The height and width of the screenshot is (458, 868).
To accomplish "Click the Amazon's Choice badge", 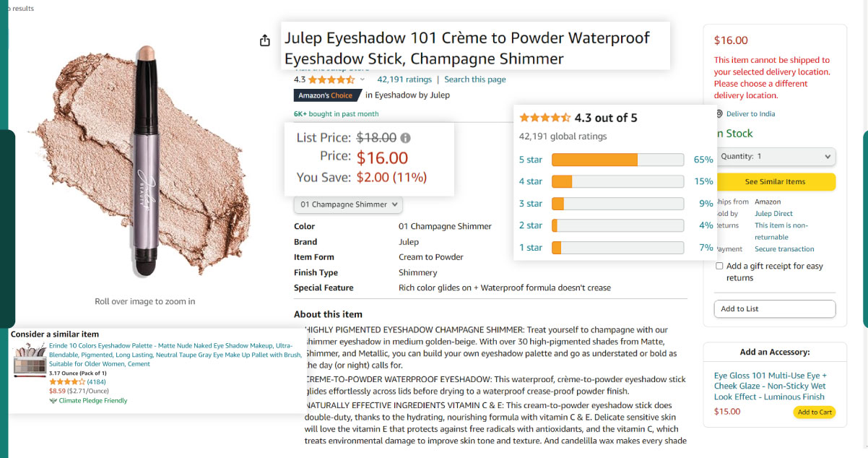I will pyautogui.click(x=326, y=95).
